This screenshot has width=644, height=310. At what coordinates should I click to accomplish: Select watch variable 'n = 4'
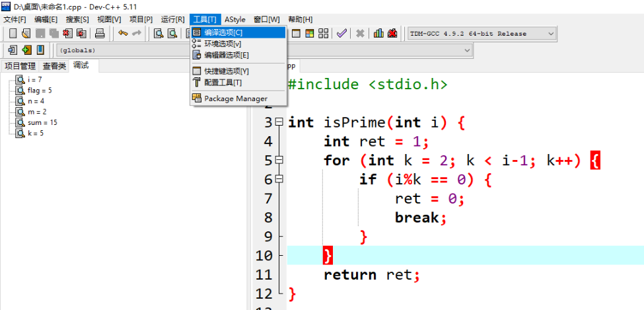pos(36,100)
